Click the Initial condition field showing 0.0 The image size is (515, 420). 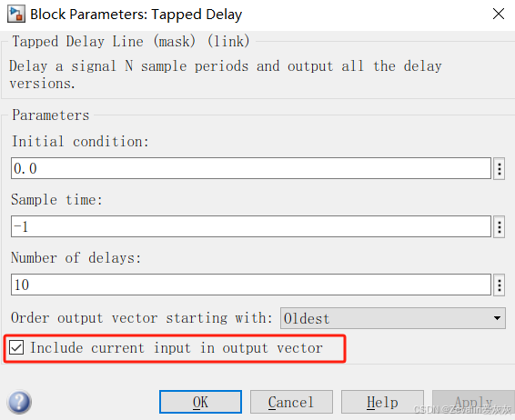click(x=251, y=168)
